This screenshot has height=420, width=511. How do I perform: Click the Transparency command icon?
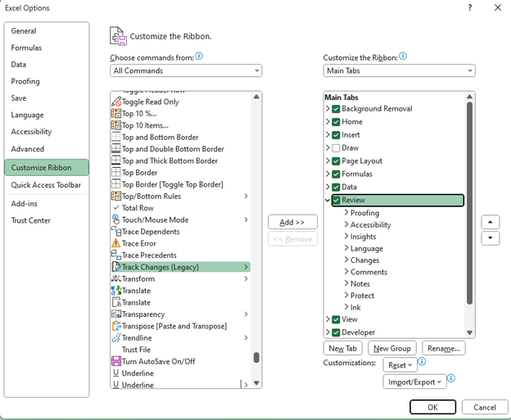pos(116,314)
